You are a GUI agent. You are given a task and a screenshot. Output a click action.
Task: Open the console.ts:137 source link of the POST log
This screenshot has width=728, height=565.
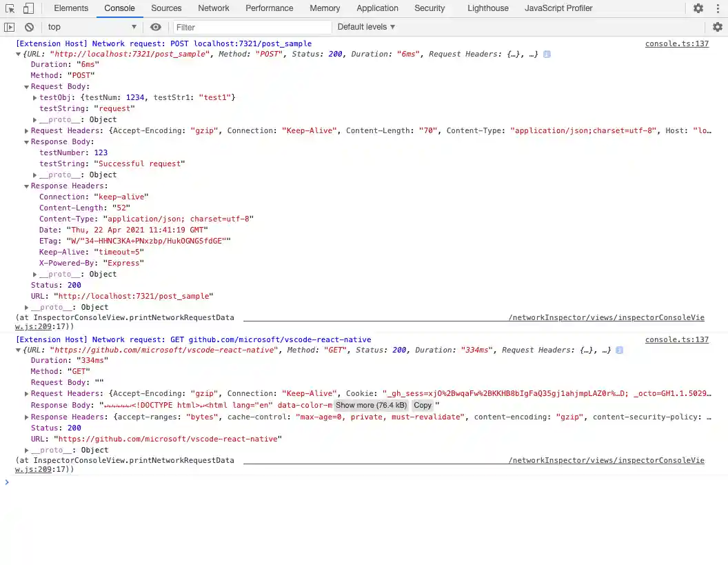(676, 43)
